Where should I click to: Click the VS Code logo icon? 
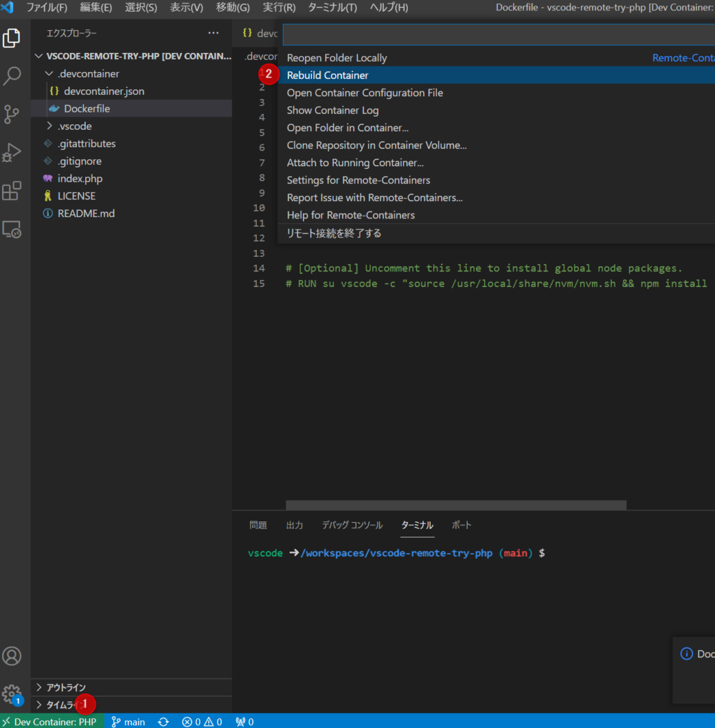point(8,8)
